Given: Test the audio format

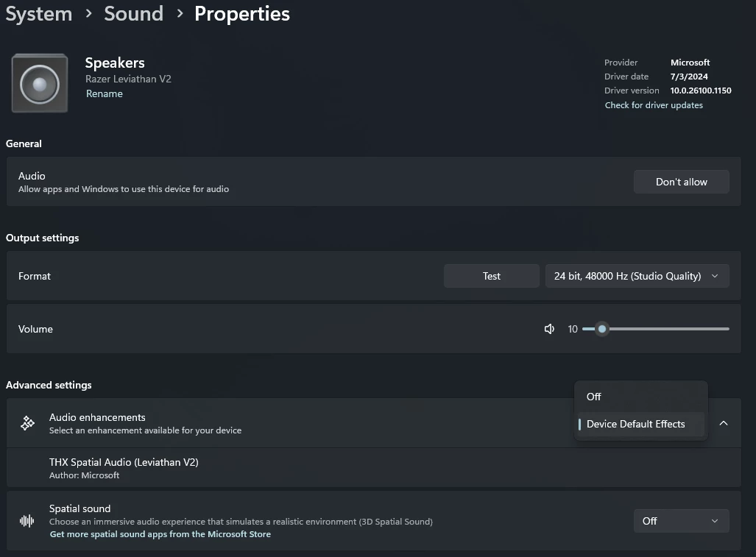Looking at the screenshot, I should 491,276.
